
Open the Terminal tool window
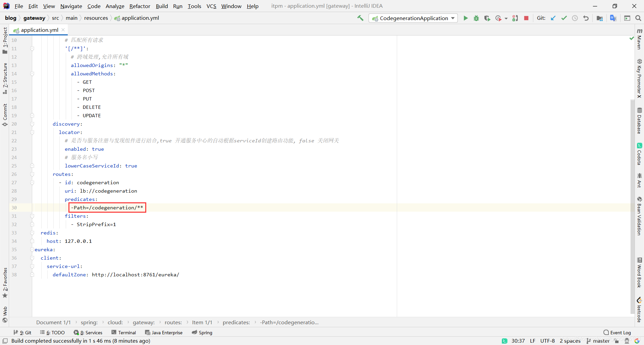pyautogui.click(x=124, y=333)
